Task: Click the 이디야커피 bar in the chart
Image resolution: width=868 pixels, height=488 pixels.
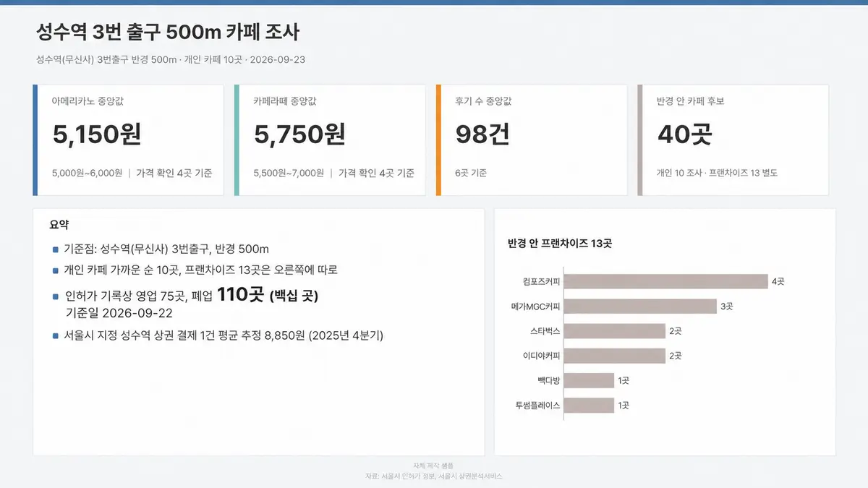Action: (615, 356)
